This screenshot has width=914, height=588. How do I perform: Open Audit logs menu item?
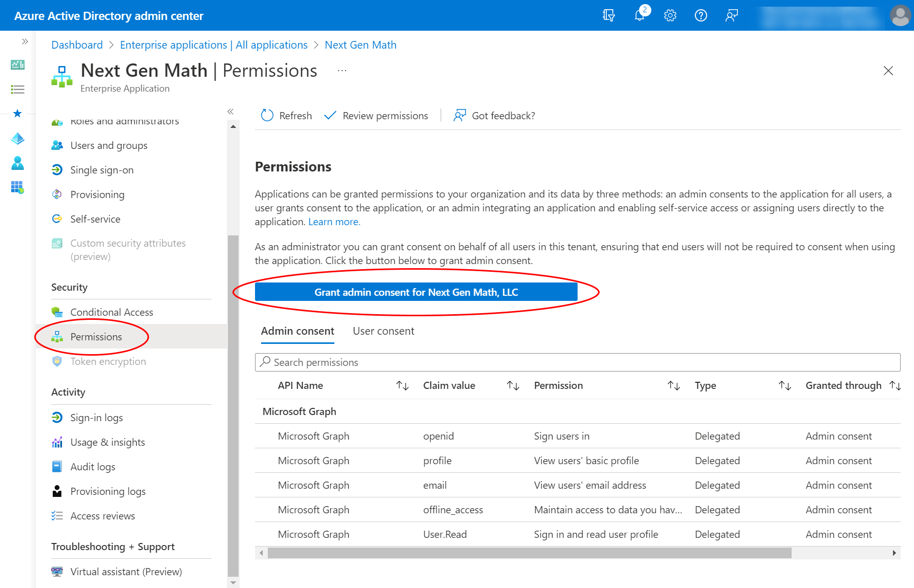tap(132, 467)
